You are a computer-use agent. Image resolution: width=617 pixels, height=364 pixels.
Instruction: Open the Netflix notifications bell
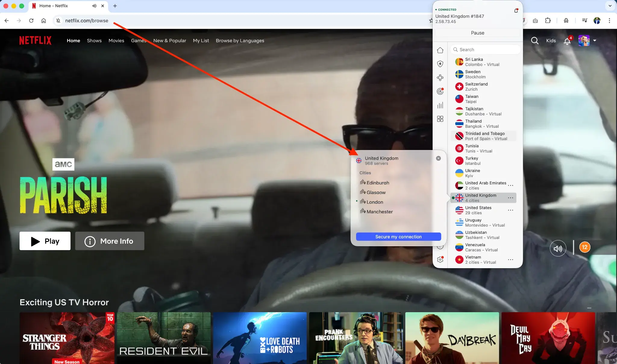pyautogui.click(x=567, y=41)
